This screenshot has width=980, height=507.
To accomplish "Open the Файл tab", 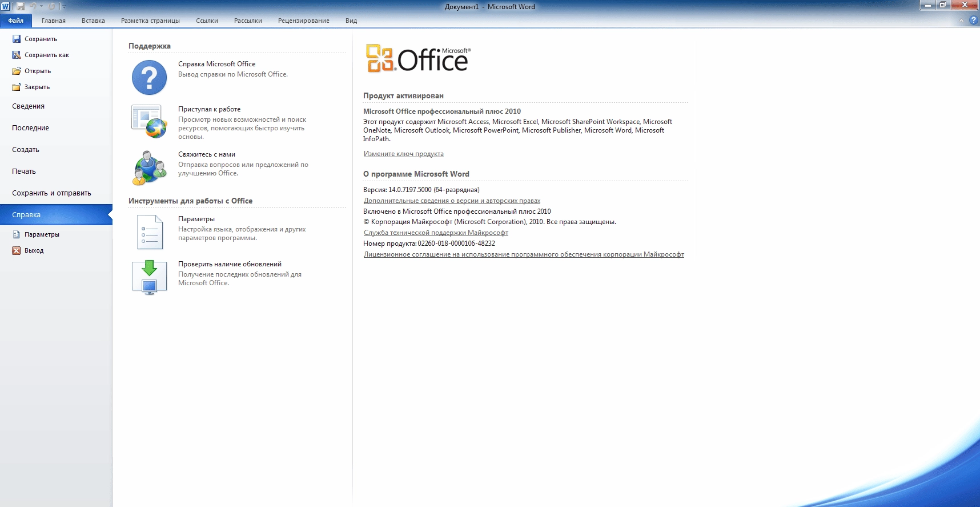I will (x=16, y=21).
